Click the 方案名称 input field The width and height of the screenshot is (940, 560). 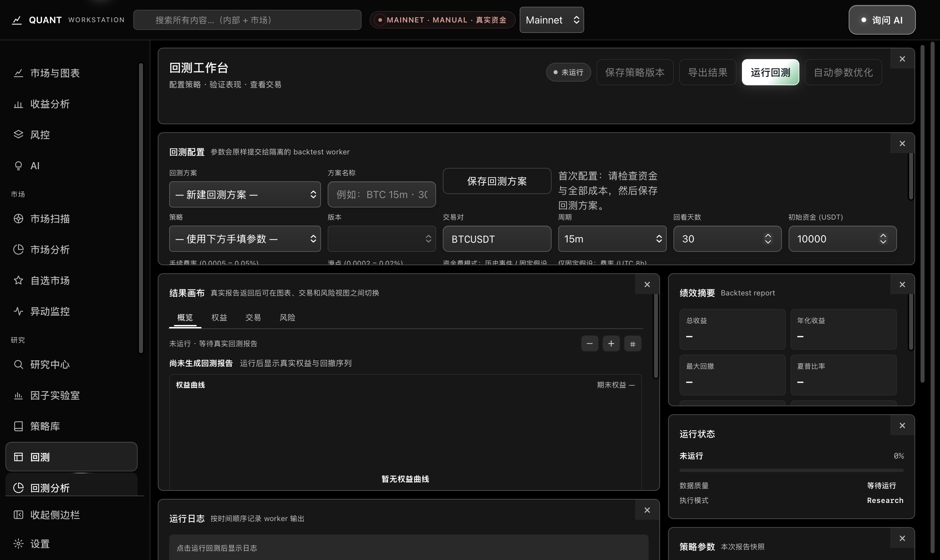[381, 194]
